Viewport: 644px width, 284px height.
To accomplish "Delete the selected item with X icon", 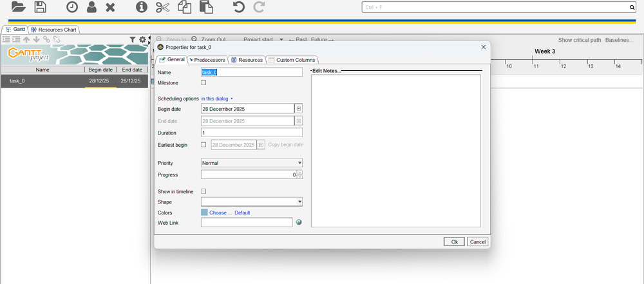I will (110, 7).
